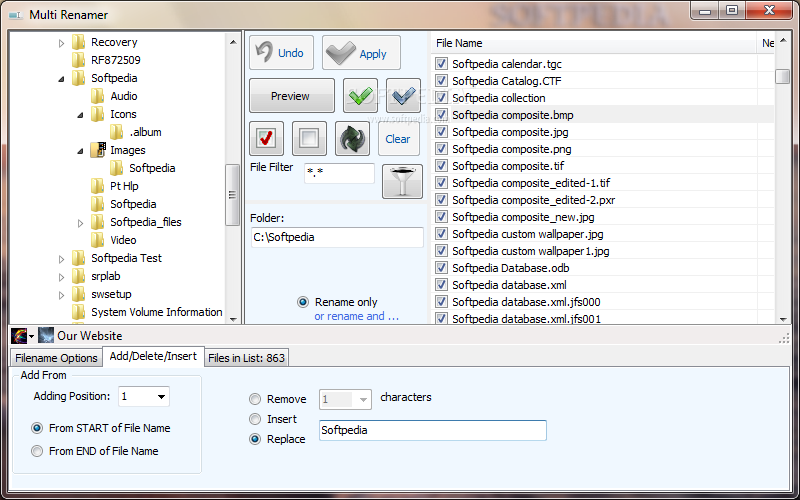The height and width of the screenshot is (500, 800).
Task: Click the folder tree vertical scrollbar thumb
Action: pos(233,194)
